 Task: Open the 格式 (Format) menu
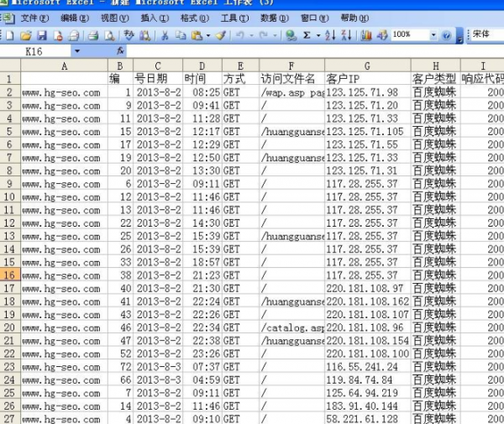click(x=194, y=18)
